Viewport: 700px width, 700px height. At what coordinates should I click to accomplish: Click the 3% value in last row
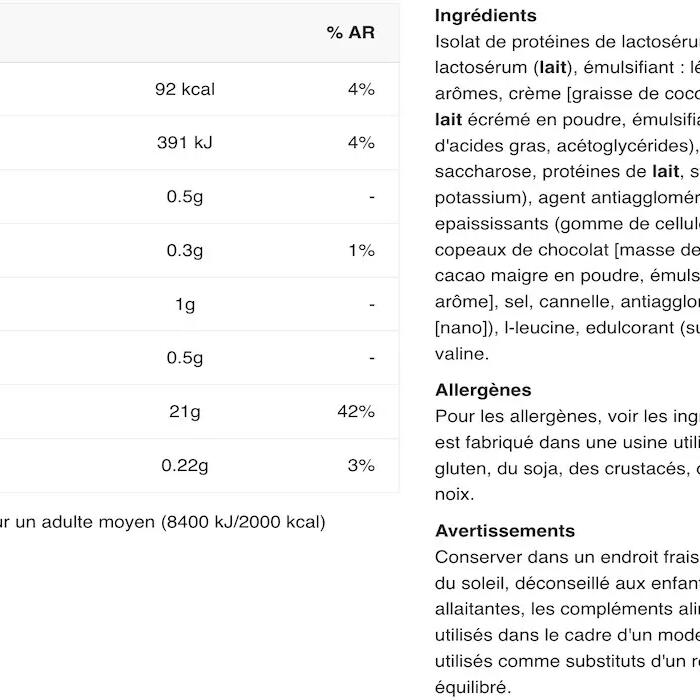(x=361, y=466)
